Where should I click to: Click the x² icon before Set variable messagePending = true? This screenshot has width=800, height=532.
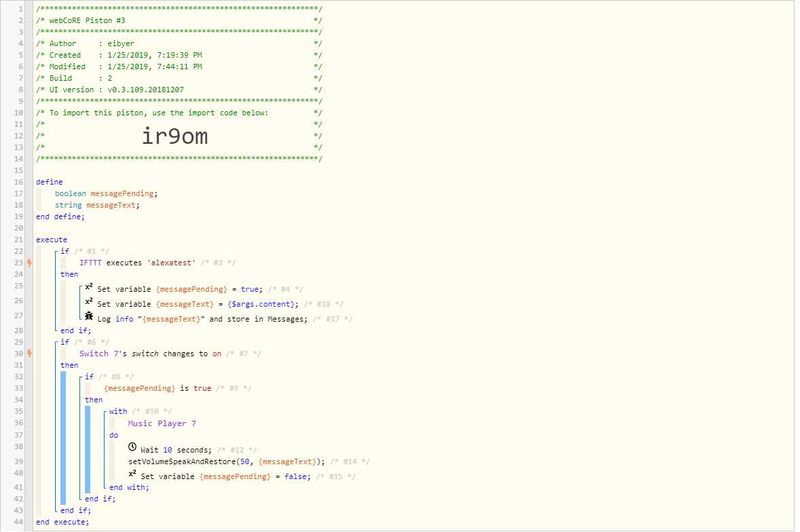pos(89,287)
